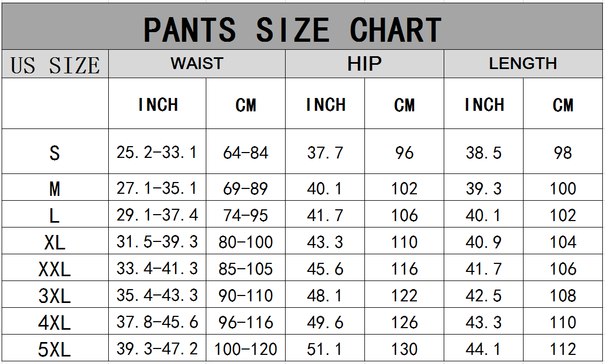Image resolution: width=605 pixels, height=364 pixels.
Task: Select the S size row label
Action: 55,154
